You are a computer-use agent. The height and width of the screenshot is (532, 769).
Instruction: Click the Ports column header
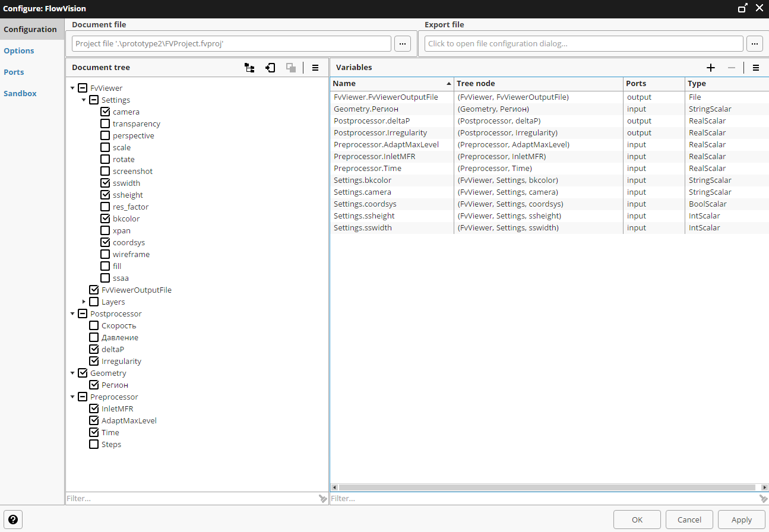tap(654, 84)
